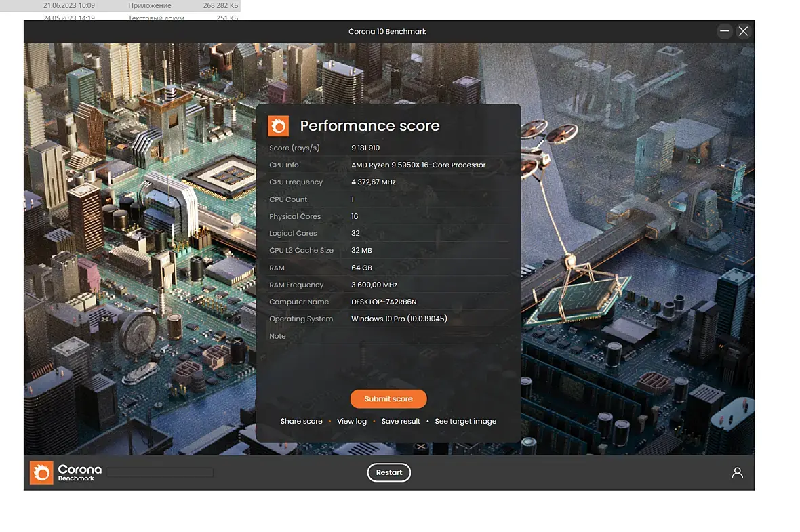
Task: Click the Corona 10 Benchmark title bar text
Action: 387,32
